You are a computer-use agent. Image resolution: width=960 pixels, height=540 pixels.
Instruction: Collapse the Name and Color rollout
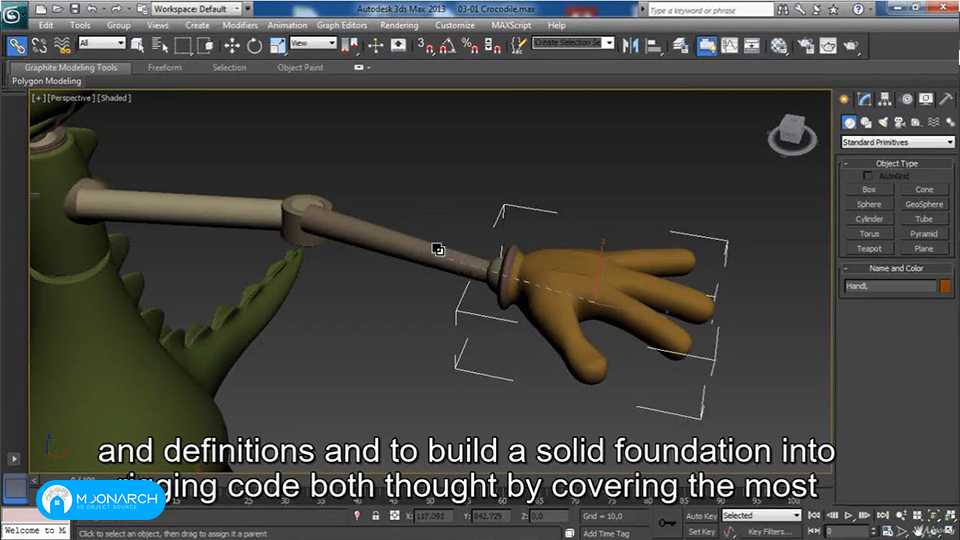point(897,268)
